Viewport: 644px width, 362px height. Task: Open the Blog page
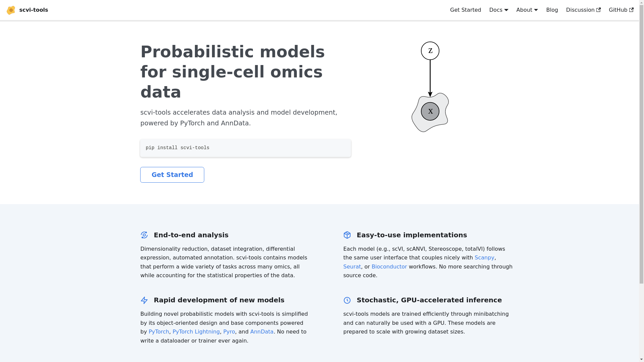pyautogui.click(x=552, y=10)
